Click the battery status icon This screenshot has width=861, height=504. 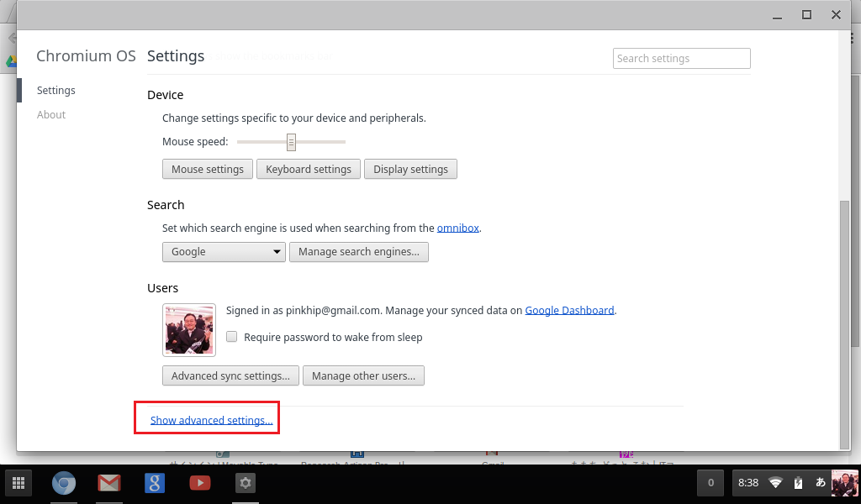coord(799,483)
